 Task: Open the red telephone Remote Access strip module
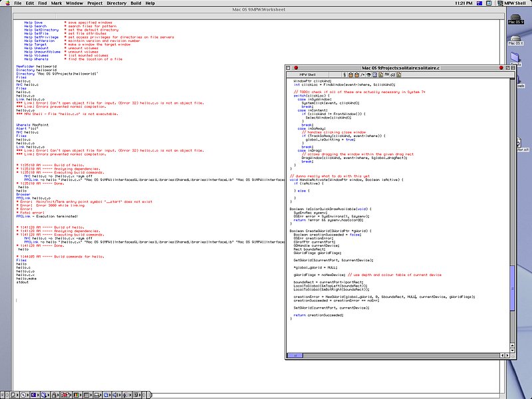click(66, 395)
